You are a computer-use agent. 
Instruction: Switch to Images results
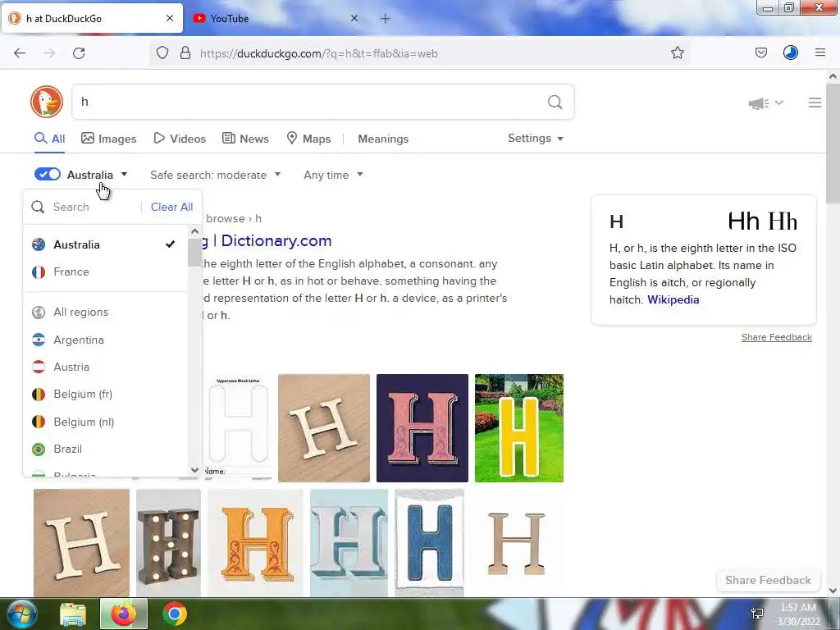[x=109, y=139]
